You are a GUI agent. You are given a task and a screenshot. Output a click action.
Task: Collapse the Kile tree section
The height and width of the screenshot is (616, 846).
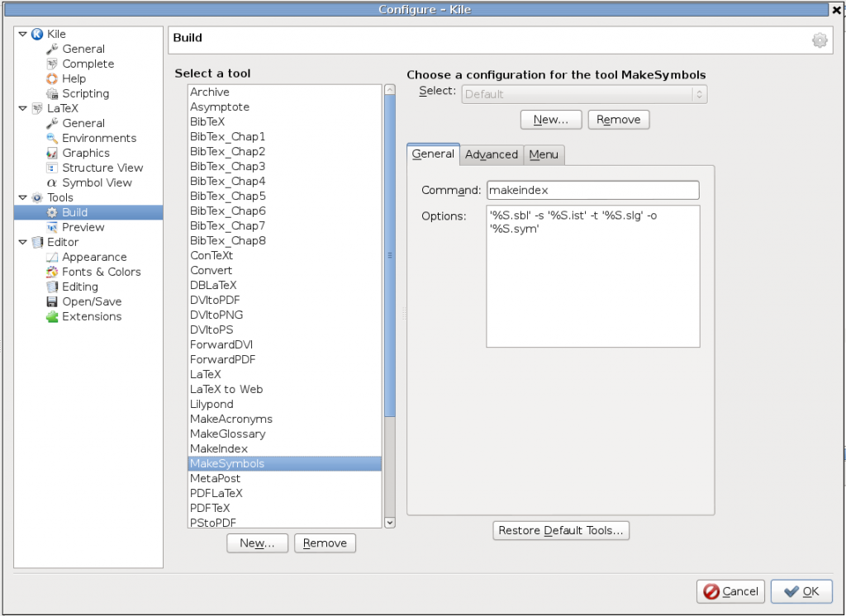click(22, 34)
